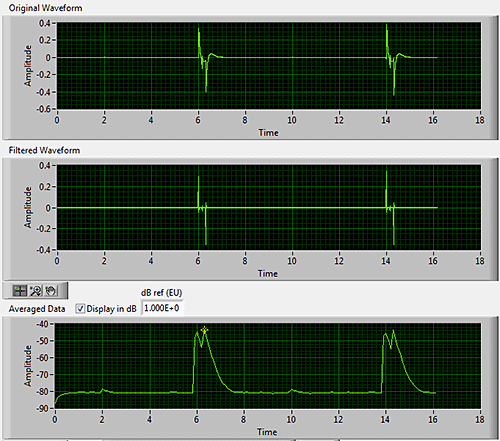Click the -90 minimum on Averaged Data amplitude axis
500x441 pixels.
click(x=43, y=408)
